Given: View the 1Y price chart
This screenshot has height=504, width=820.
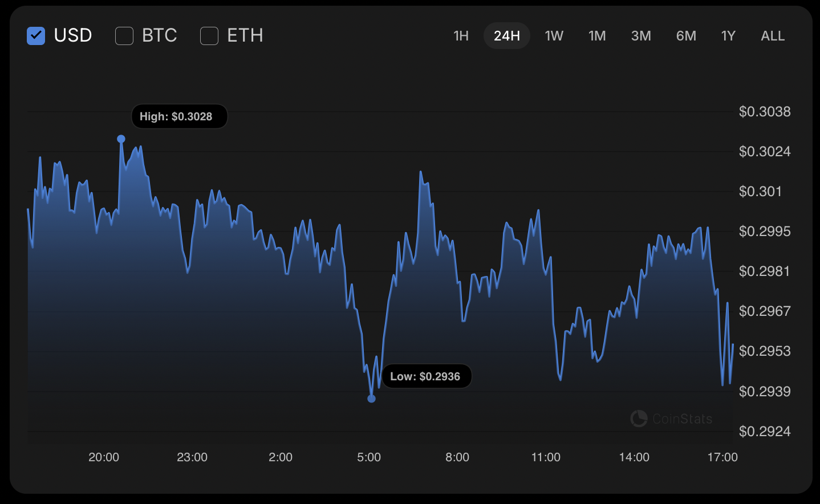Looking at the screenshot, I should click(728, 36).
